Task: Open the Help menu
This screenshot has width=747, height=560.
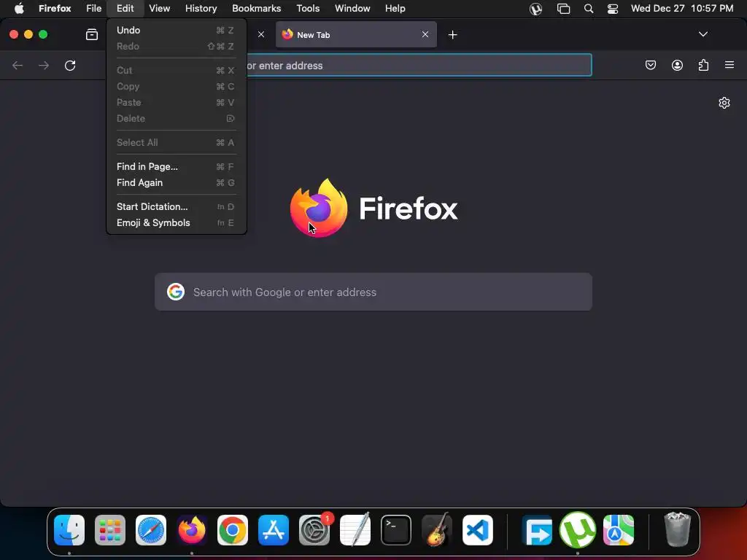Action: (x=395, y=9)
